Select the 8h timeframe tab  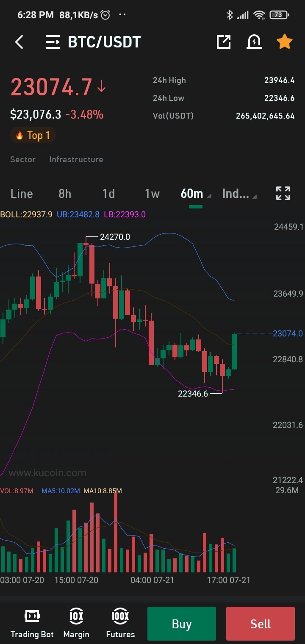coord(65,194)
